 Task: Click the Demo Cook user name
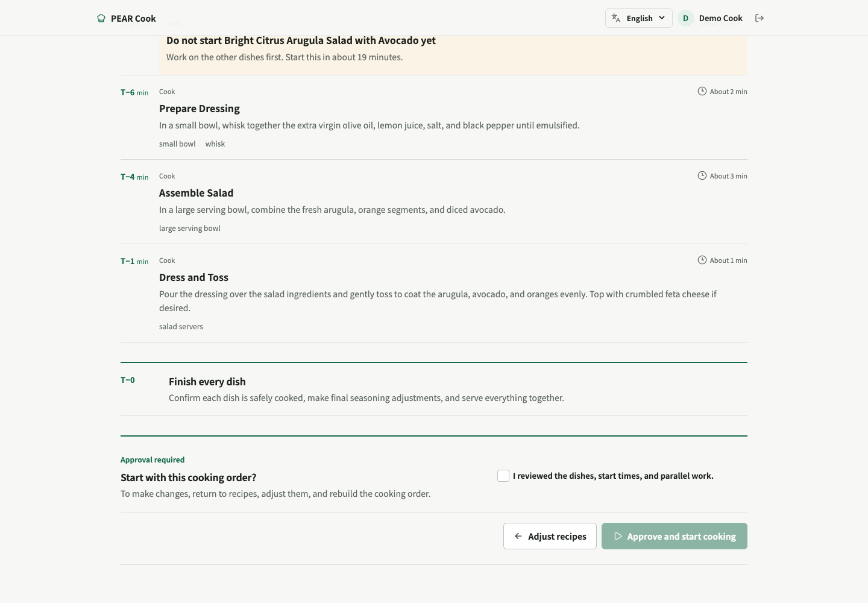[x=720, y=18]
